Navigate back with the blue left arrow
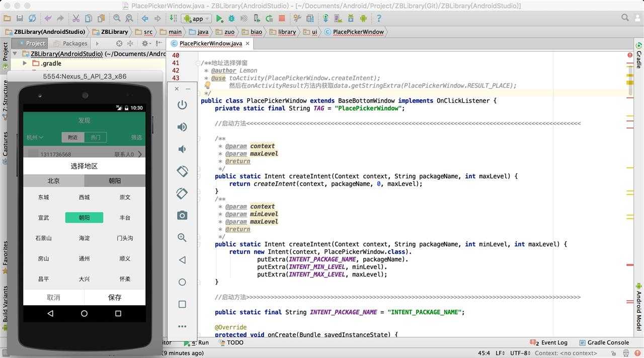 point(145,18)
